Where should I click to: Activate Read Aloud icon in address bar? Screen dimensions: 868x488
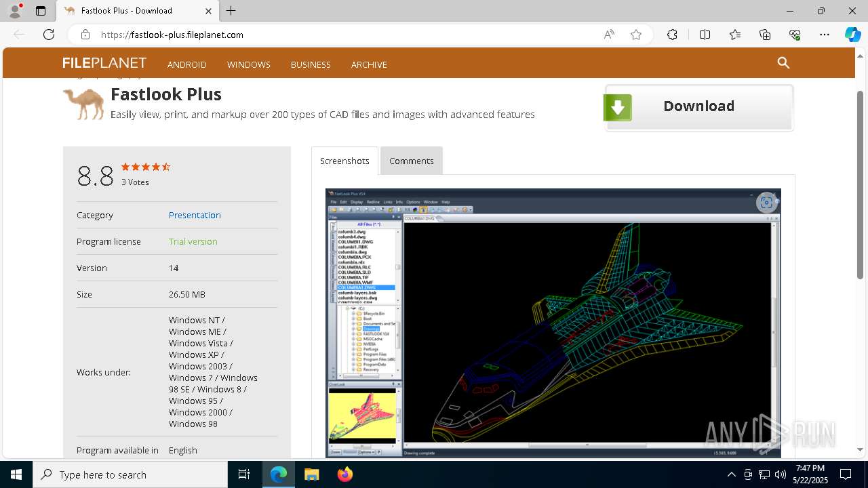(609, 35)
